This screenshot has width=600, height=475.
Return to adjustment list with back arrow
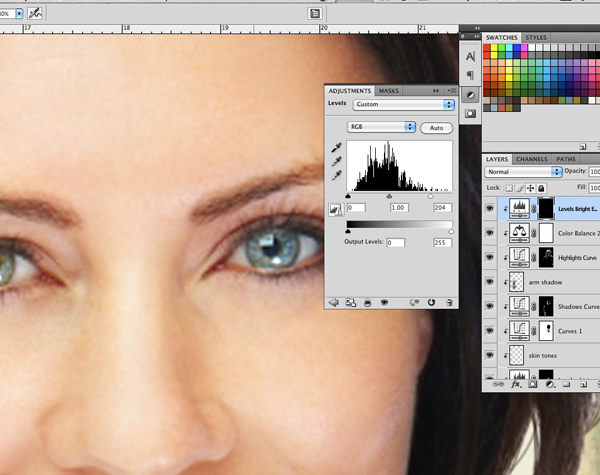tap(334, 302)
